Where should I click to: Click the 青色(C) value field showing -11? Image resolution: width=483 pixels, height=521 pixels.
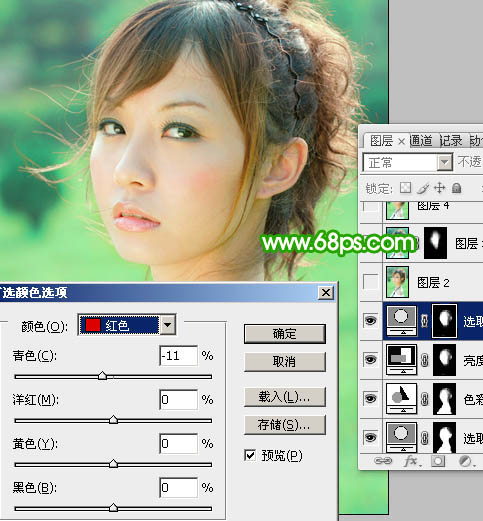(178, 356)
